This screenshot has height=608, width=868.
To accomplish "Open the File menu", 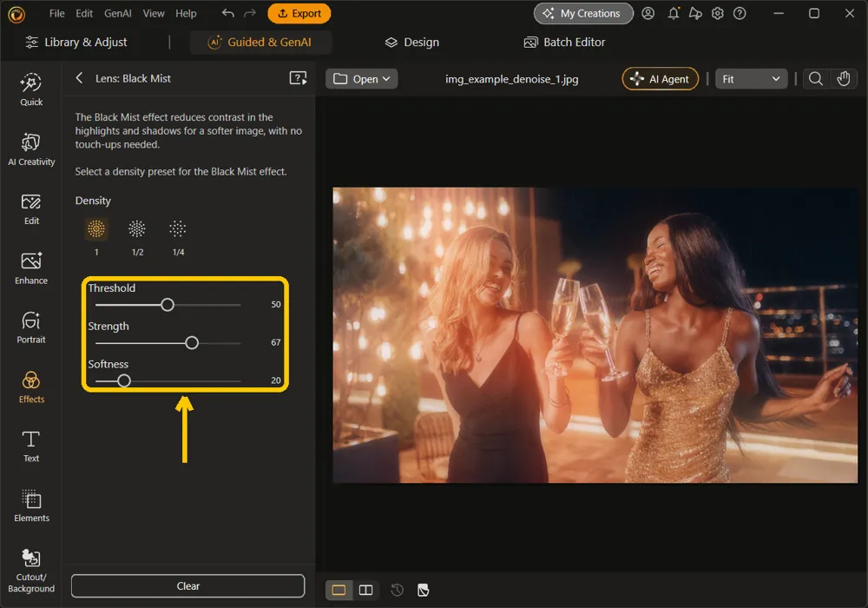I will click(57, 13).
